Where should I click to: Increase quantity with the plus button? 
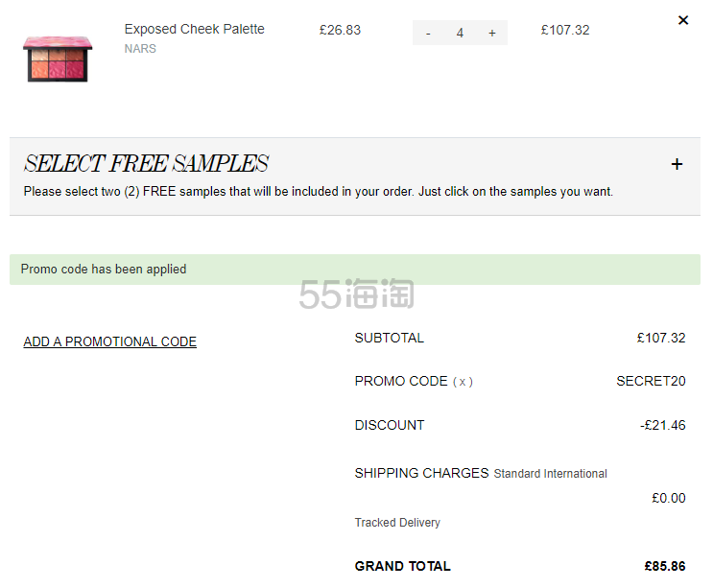coord(492,34)
